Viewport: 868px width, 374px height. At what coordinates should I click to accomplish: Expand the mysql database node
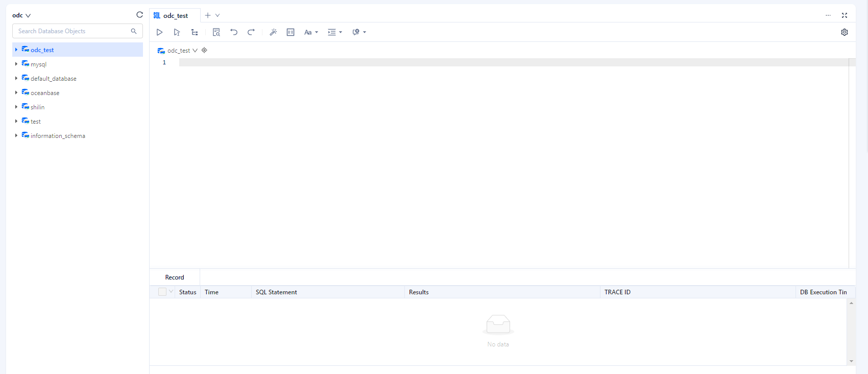(x=16, y=64)
